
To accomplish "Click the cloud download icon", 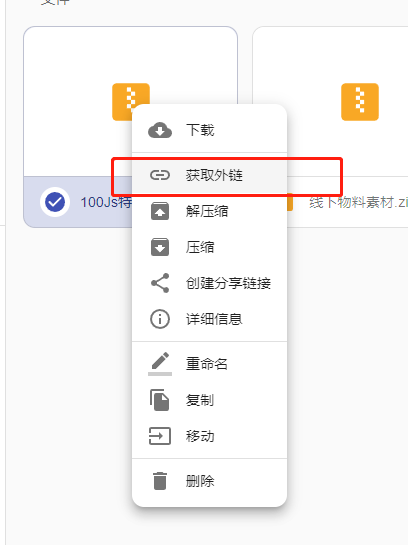I will tap(160, 130).
